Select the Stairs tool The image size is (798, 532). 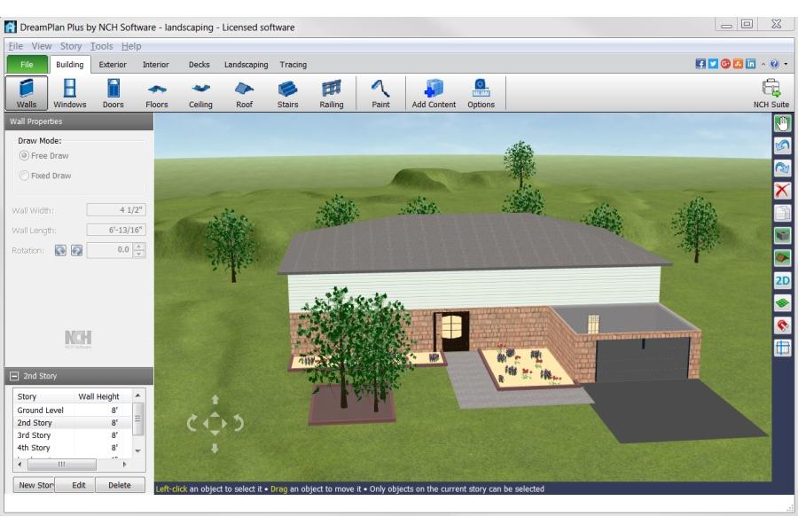coord(287,93)
